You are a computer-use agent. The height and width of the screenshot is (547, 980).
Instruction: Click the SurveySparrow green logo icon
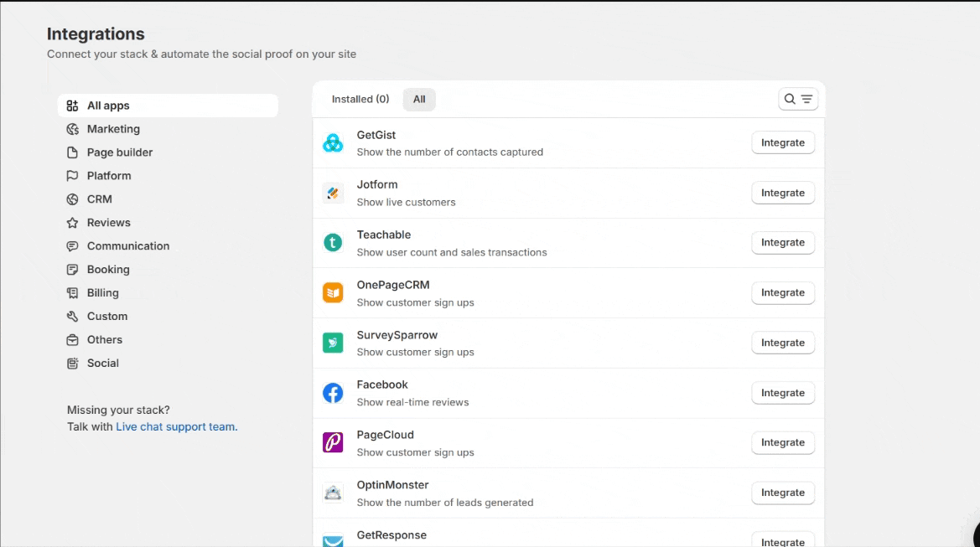pos(333,343)
